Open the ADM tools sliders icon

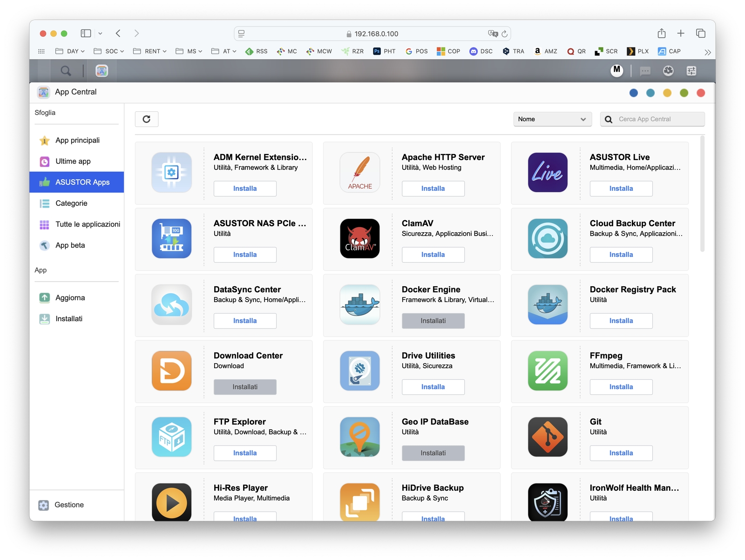coord(691,71)
